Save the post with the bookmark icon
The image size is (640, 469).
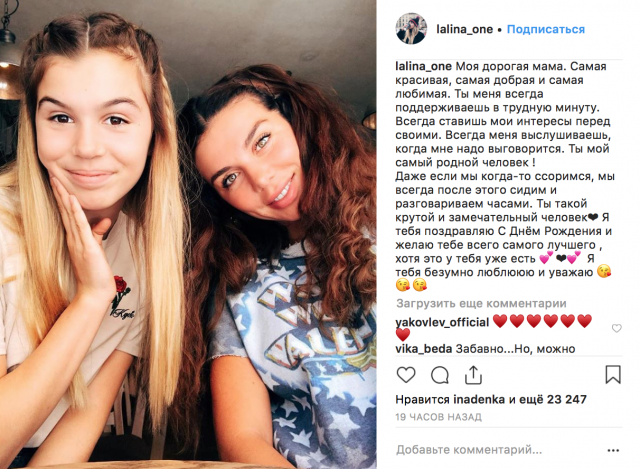point(613,374)
